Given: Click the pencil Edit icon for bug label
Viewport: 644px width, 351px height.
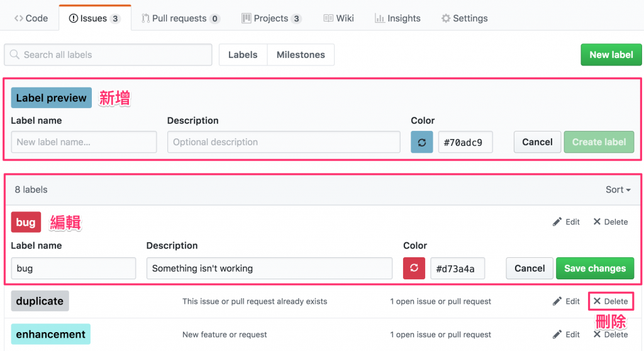Looking at the screenshot, I should [x=557, y=221].
